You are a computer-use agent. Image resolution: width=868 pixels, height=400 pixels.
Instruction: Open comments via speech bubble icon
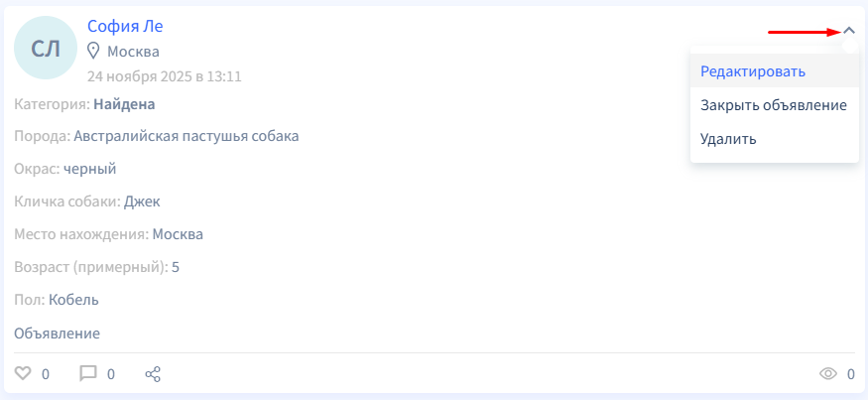pyautogui.click(x=88, y=374)
